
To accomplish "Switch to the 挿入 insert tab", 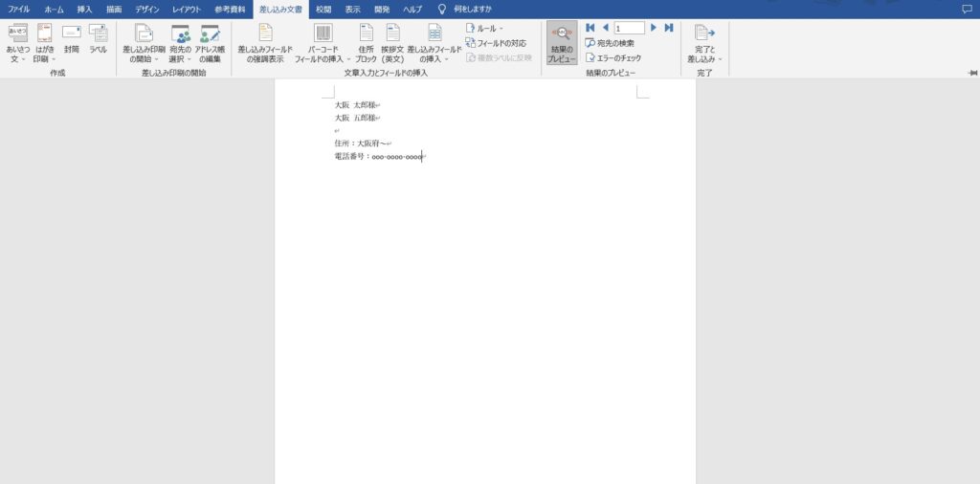I will pyautogui.click(x=84, y=10).
